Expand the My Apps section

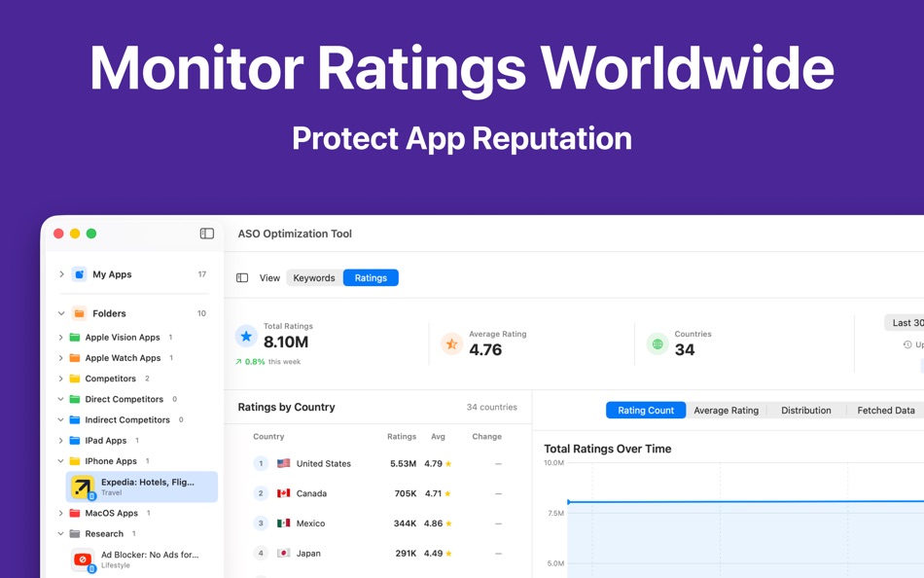61,274
